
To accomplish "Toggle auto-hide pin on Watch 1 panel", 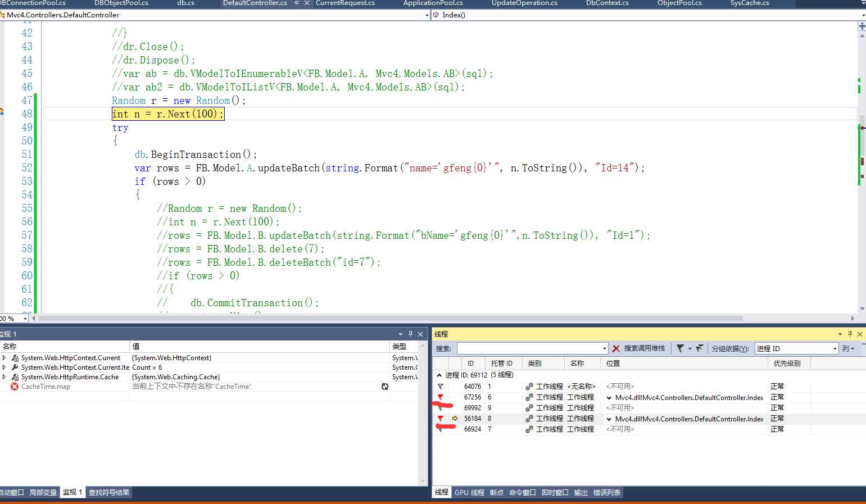I will [x=410, y=334].
